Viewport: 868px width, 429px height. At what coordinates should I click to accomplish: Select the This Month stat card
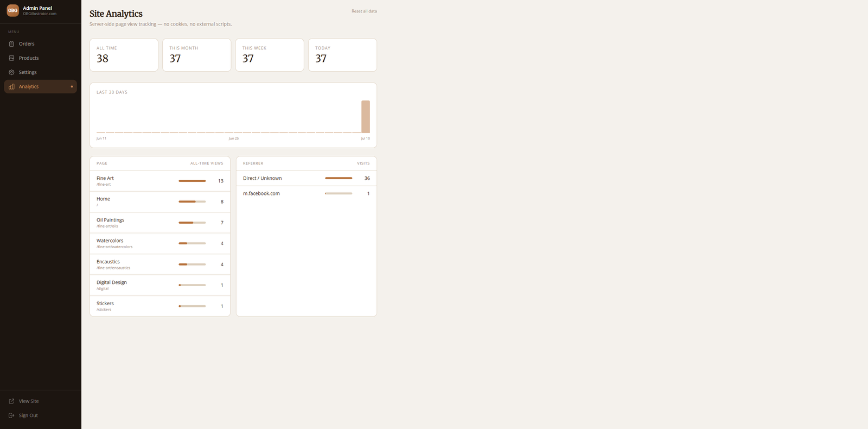tap(197, 55)
